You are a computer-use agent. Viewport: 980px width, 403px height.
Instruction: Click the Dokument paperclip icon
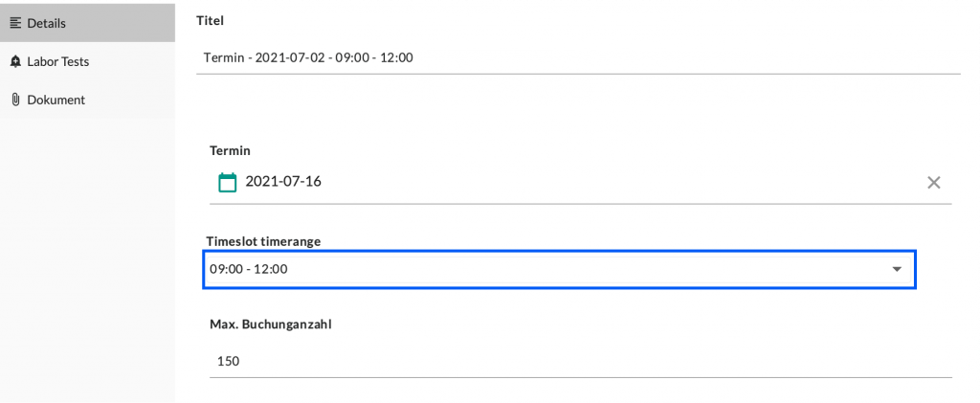click(15, 100)
